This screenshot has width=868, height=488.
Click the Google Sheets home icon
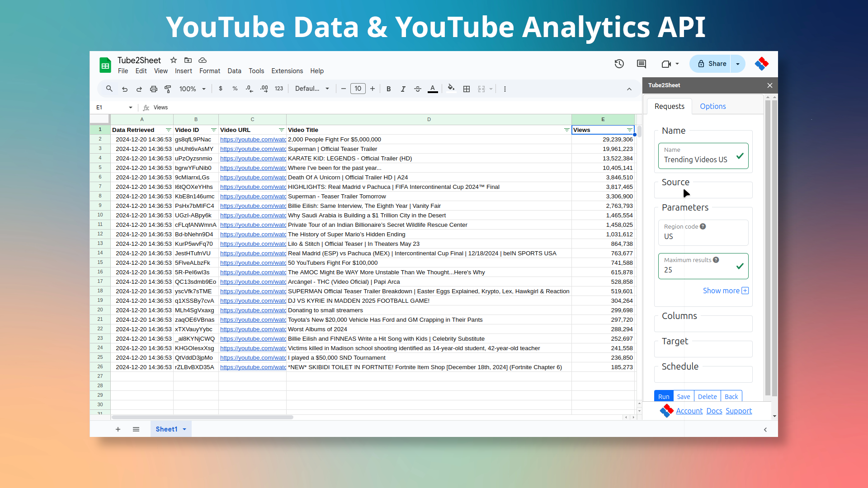tap(105, 65)
